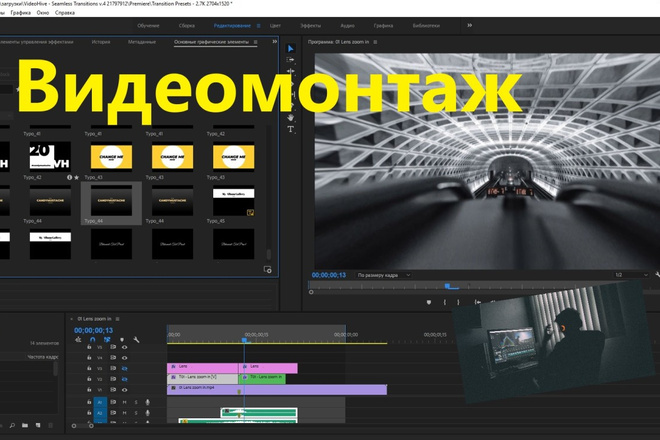This screenshot has height=440, width=660.
Task: Toggle V1 track eye visibility
Action: click(124, 390)
